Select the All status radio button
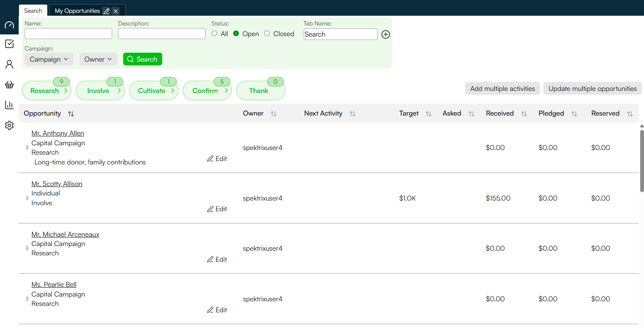This screenshot has width=644, height=328. pyautogui.click(x=215, y=34)
